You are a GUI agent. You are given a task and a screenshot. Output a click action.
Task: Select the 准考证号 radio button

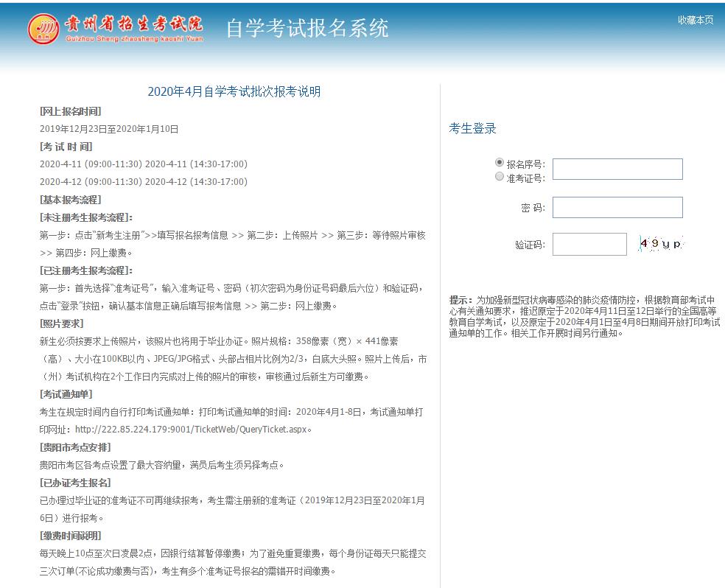tap(500, 177)
